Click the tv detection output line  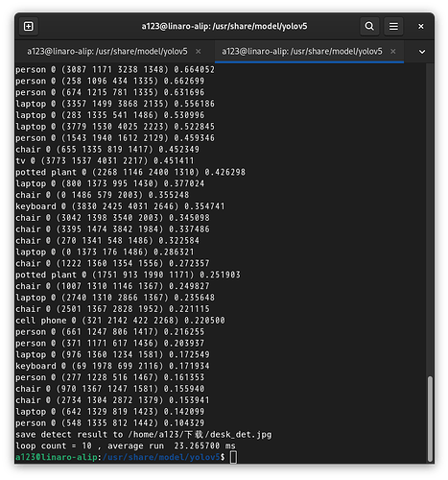tap(105, 160)
